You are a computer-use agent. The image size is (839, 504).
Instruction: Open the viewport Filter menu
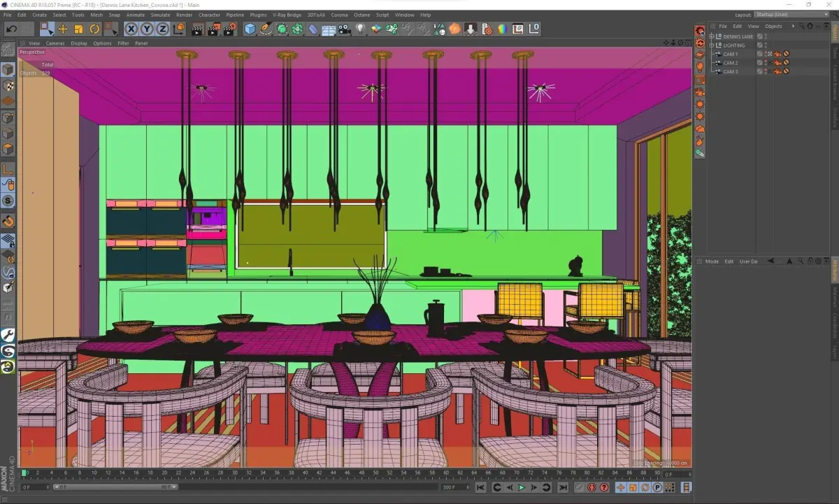(123, 43)
